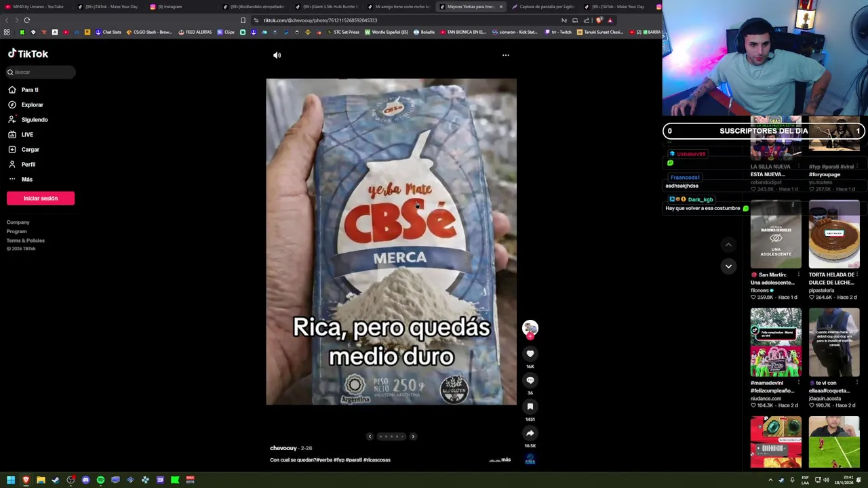Expand caption with más
Image resolution: width=868 pixels, height=488 pixels.
[x=506, y=460]
